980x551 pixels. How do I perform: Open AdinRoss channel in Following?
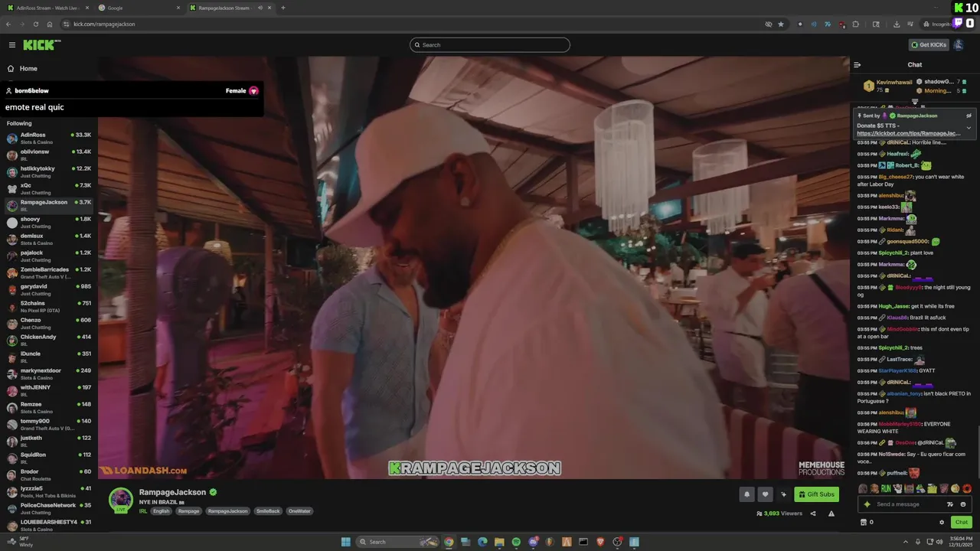[x=49, y=138]
